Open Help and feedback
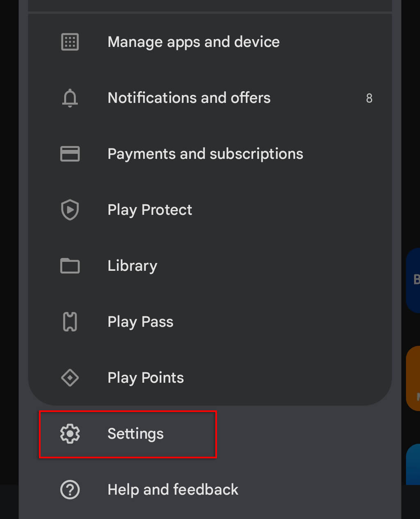Screen dimensions: 420x519 173,489
